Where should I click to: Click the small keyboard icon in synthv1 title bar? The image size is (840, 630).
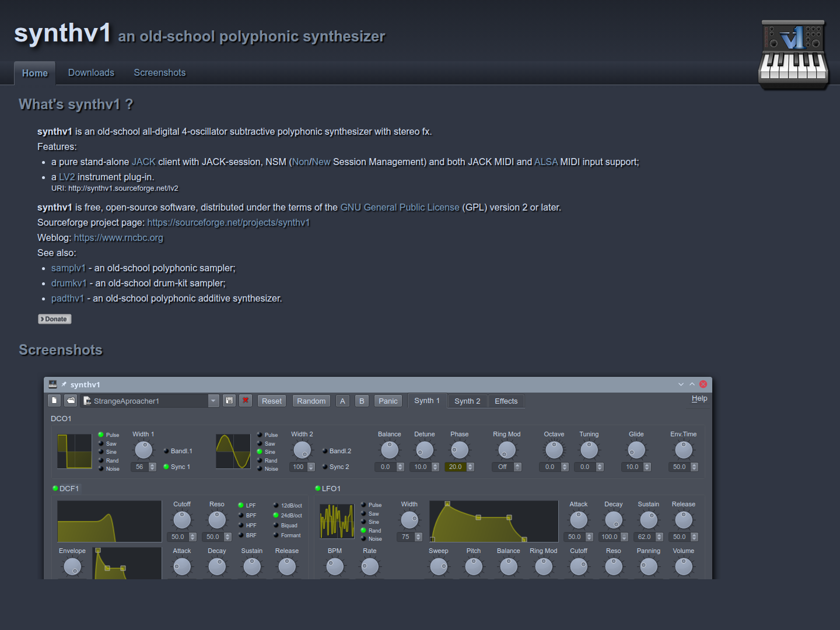tap(52, 384)
